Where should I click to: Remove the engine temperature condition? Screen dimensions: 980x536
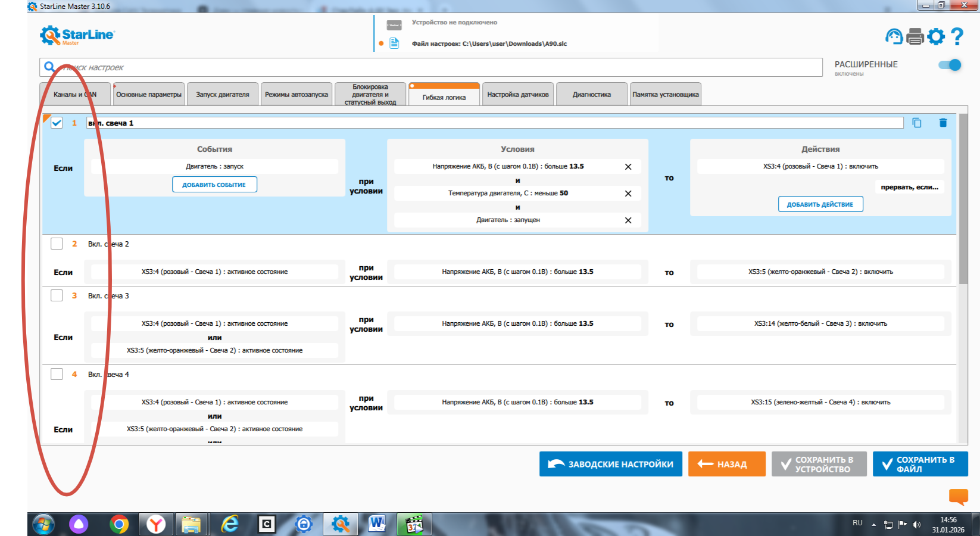(x=628, y=194)
